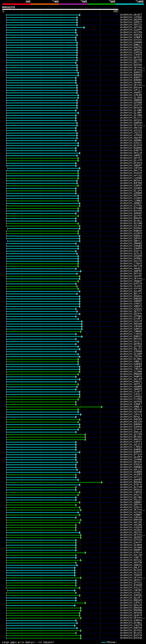Select the UniRef100_B8HSB3 label
Screen dimensions: 146x644
tap(131, 75)
